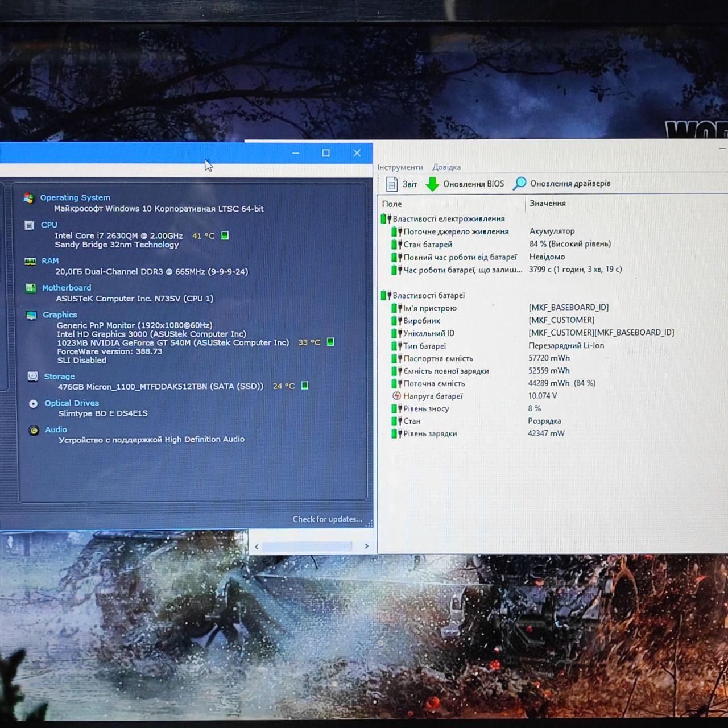This screenshot has width=728, height=728.
Task: Open the Довідка menu
Action: click(446, 167)
